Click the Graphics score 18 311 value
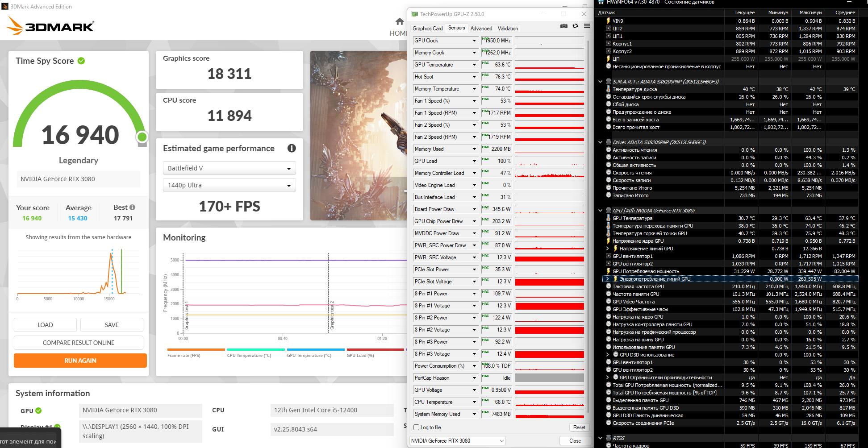868x448 pixels. coord(230,74)
